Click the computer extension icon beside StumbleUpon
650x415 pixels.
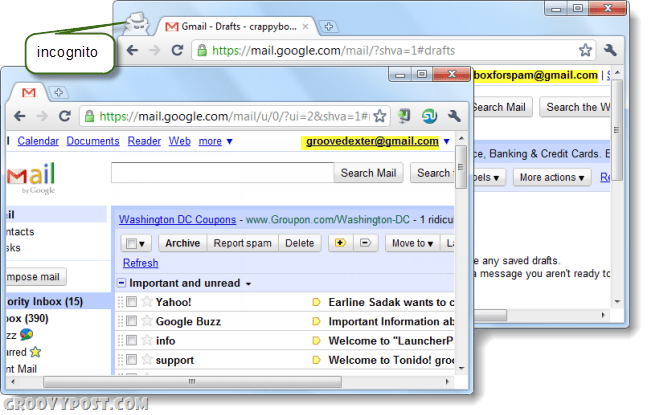tap(404, 116)
